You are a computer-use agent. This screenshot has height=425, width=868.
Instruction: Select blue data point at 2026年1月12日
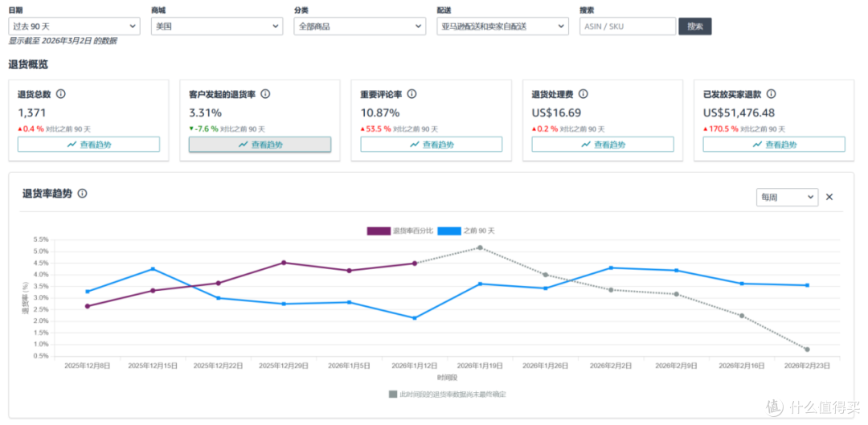tap(415, 318)
